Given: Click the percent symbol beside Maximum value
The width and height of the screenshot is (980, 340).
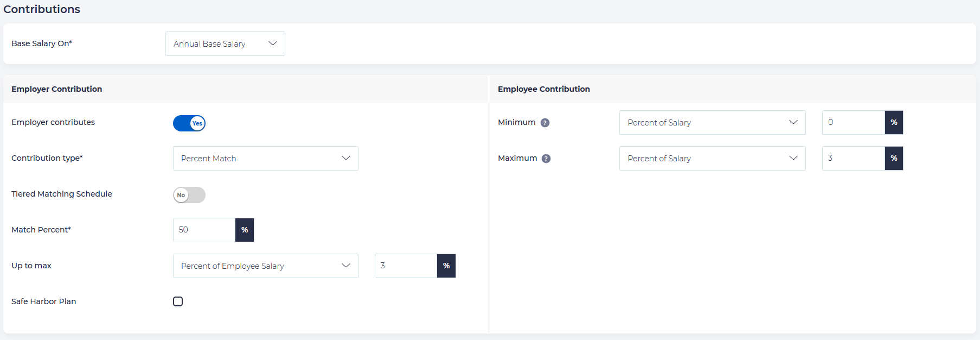Looking at the screenshot, I should (894, 158).
